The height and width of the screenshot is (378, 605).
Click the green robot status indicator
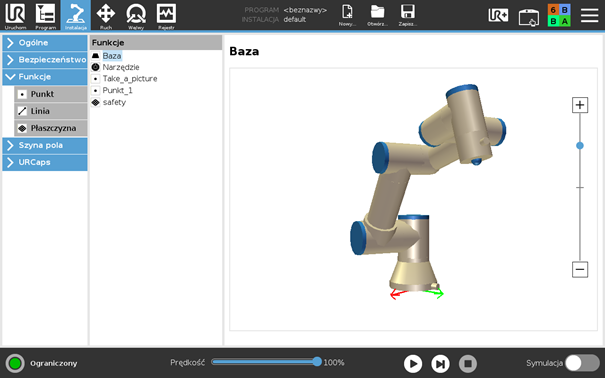pyautogui.click(x=15, y=363)
